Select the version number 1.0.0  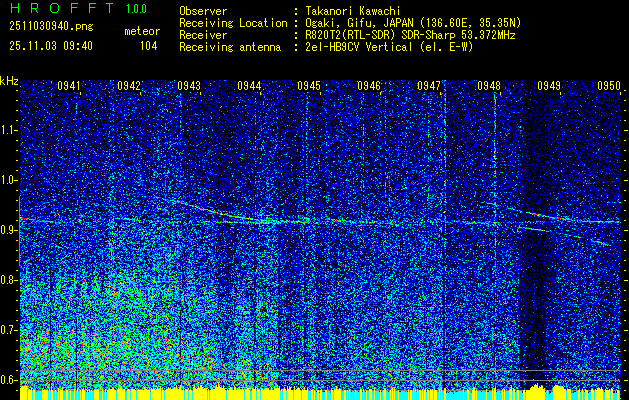(136, 9)
